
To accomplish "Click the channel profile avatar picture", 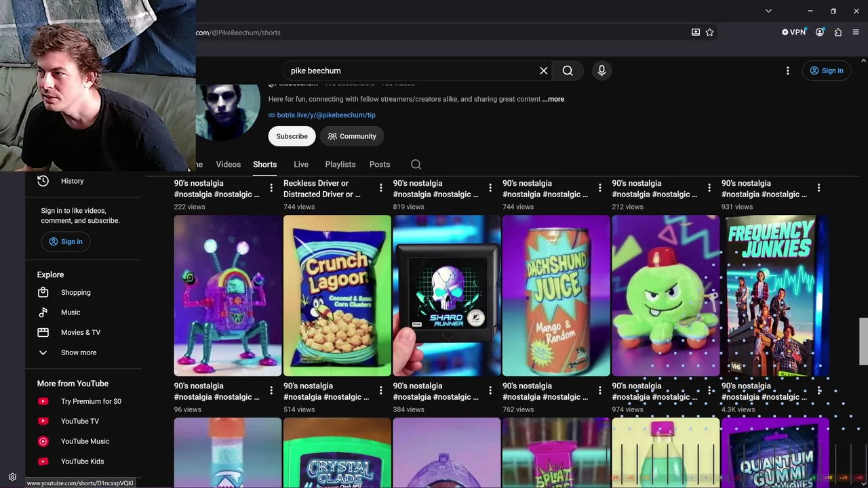I will [228, 111].
